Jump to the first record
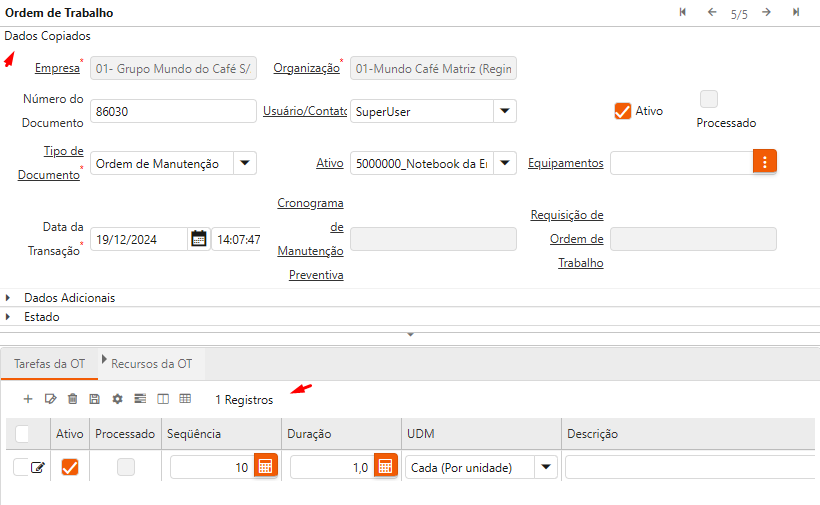The height and width of the screenshot is (505, 820). point(683,12)
